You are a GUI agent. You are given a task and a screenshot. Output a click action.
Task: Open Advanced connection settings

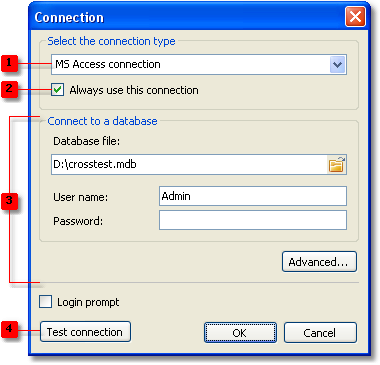coord(319,262)
